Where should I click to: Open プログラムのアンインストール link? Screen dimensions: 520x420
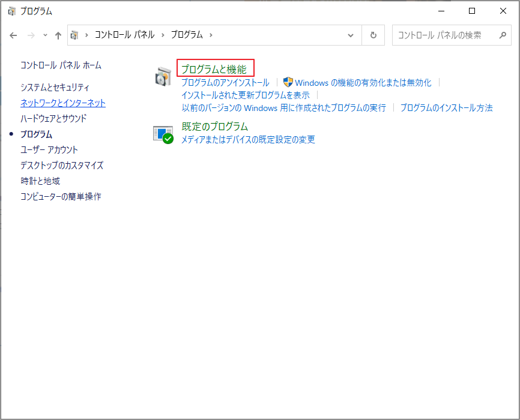pos(225,82)
